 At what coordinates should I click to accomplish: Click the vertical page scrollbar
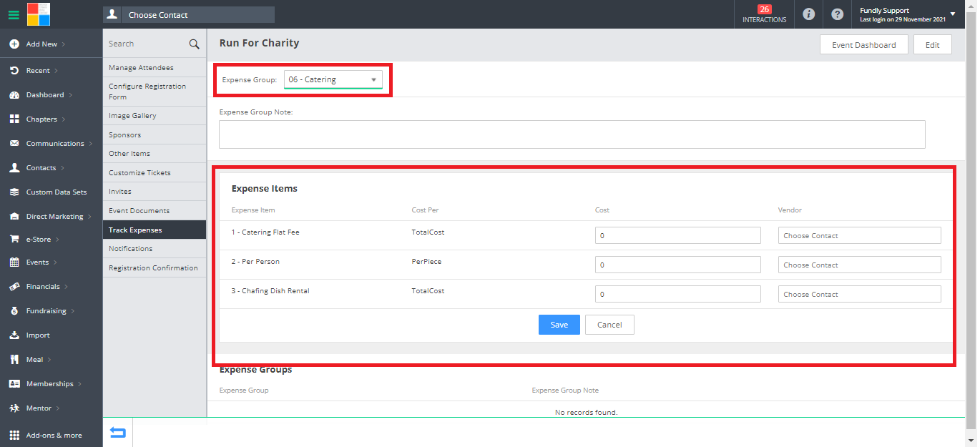971,222
